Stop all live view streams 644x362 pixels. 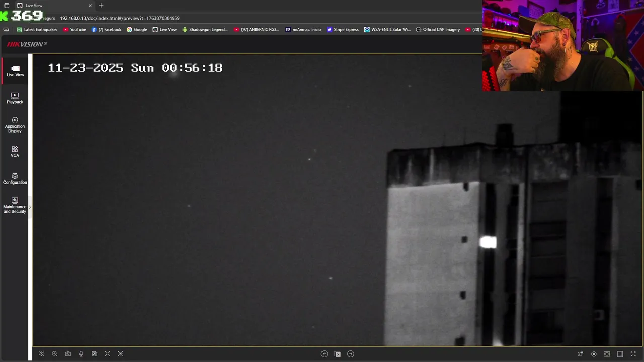338,354
